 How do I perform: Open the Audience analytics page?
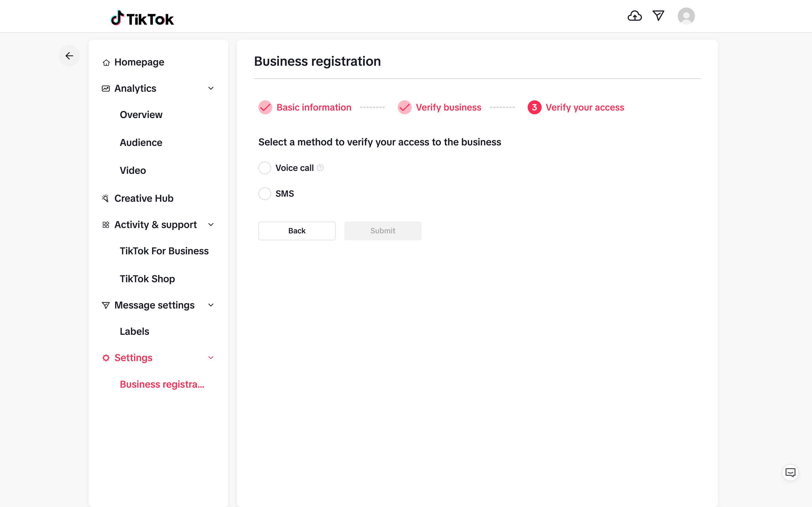[141, 142]
